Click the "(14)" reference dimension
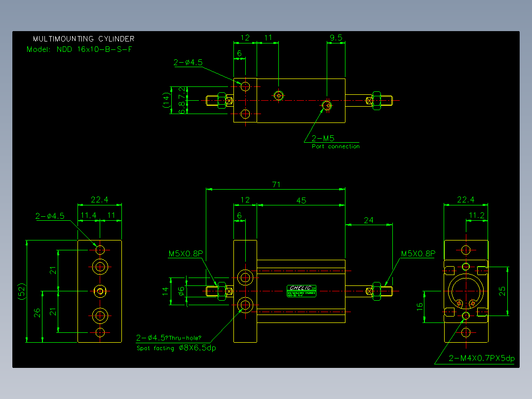 (x=166, y=100)
